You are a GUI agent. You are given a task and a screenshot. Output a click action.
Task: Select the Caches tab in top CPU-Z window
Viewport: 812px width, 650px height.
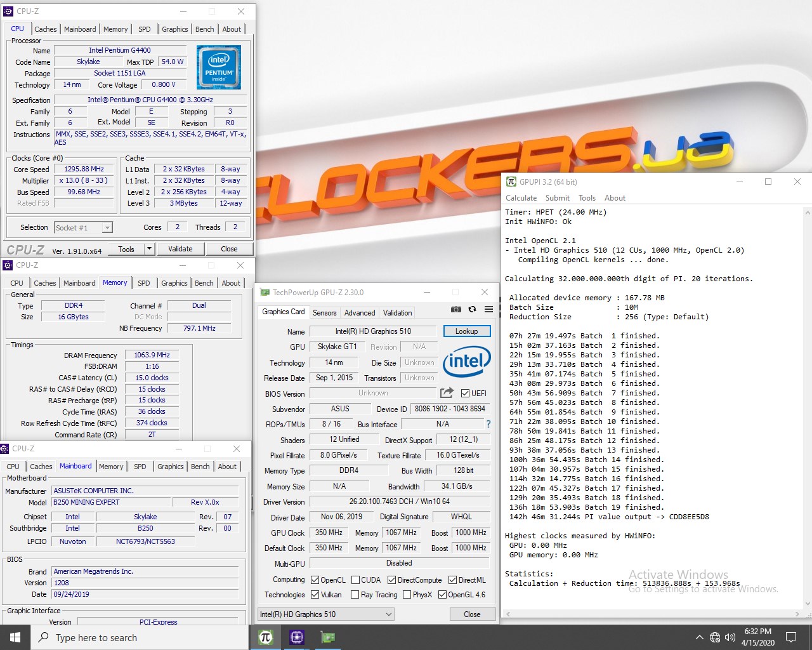pyautogui.click(x=46, y=29)
